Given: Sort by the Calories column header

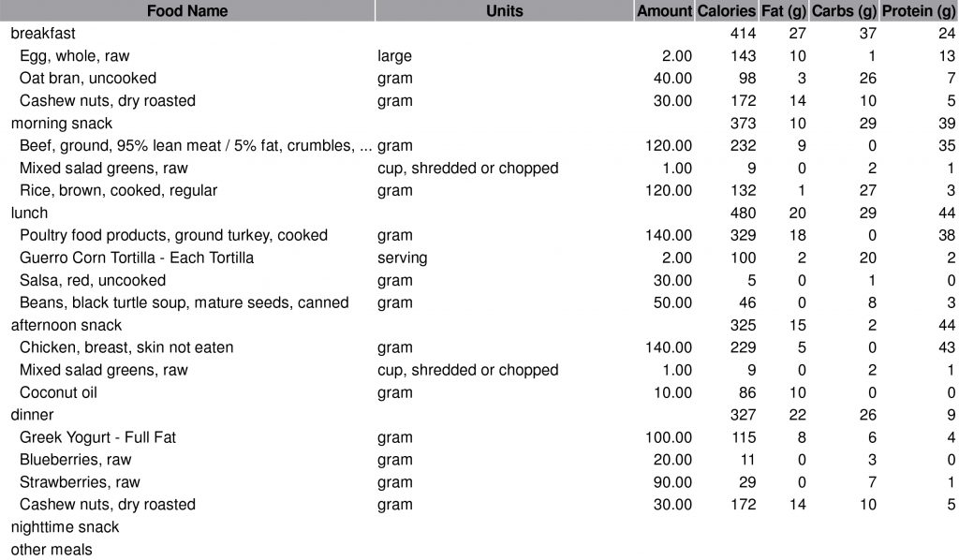Looking at the screenshot, I should 726,11.
